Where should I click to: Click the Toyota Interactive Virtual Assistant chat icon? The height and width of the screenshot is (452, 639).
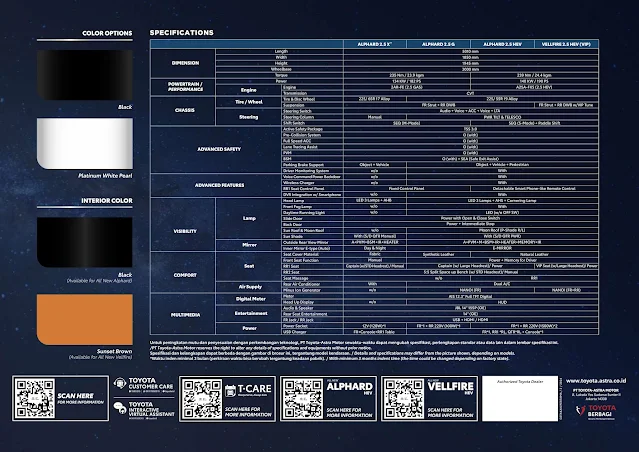pyautogui.click(x=120, y=408)
